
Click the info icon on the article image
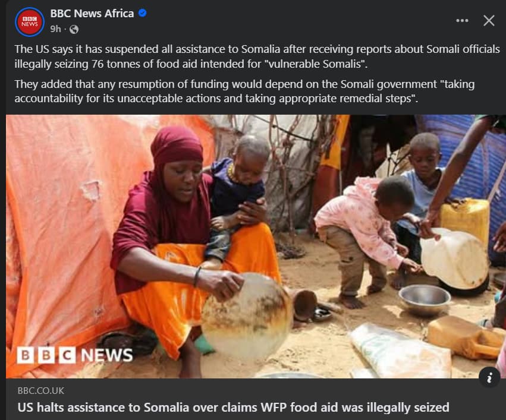point(489,377)
